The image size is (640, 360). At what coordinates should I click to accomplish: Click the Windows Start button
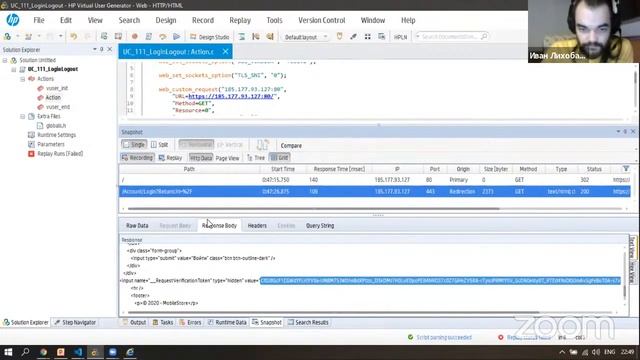pyautogui.click(x=8, y=352)
